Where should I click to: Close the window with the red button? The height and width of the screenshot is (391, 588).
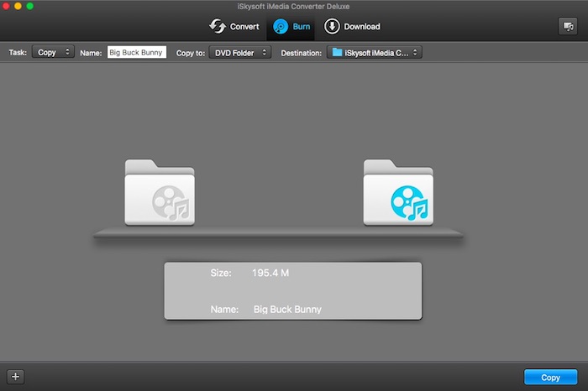8,6
